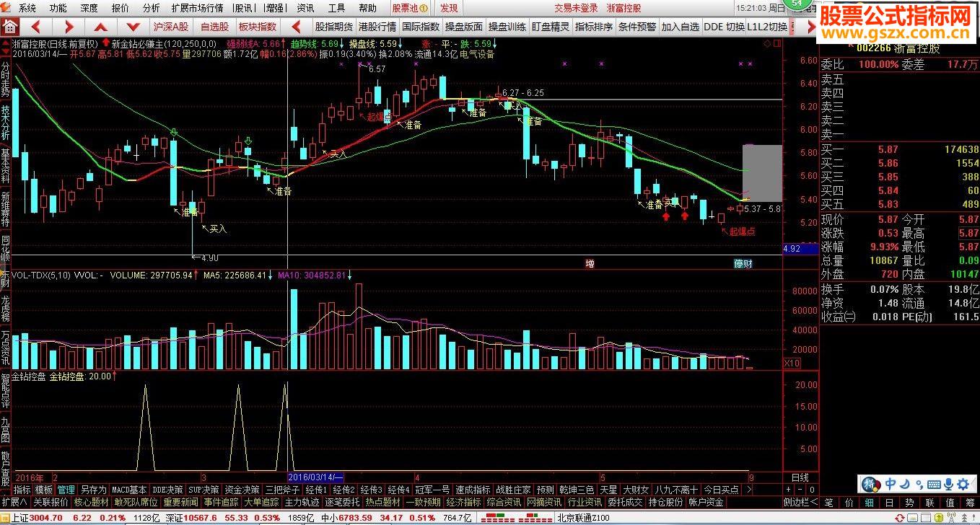Click the green 54 circle indicator

pos(797,4)
